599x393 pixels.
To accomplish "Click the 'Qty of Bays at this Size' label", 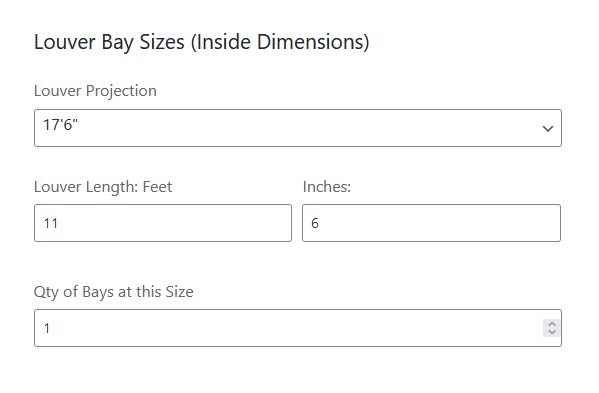I will 113,292.
